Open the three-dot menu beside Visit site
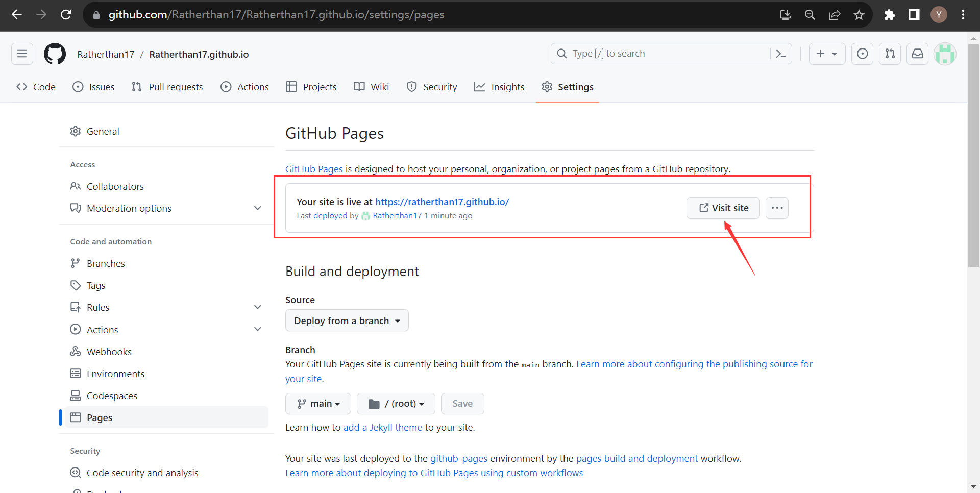The width and height of the screenshot is (980, 493). [x=777, y=208]
